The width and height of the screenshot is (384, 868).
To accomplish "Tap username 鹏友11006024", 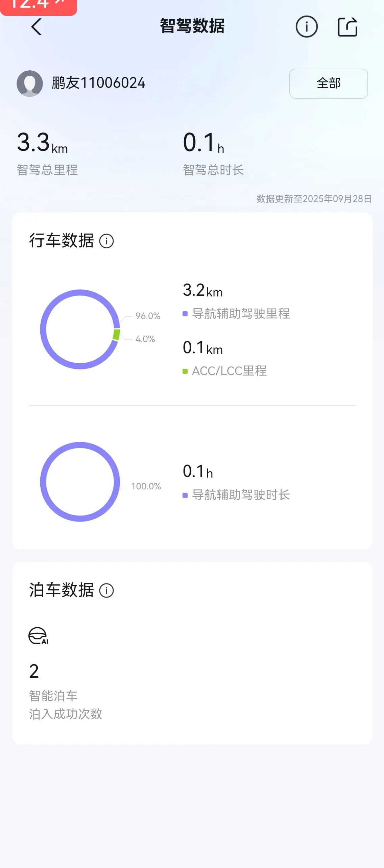I will click(98, 83).
